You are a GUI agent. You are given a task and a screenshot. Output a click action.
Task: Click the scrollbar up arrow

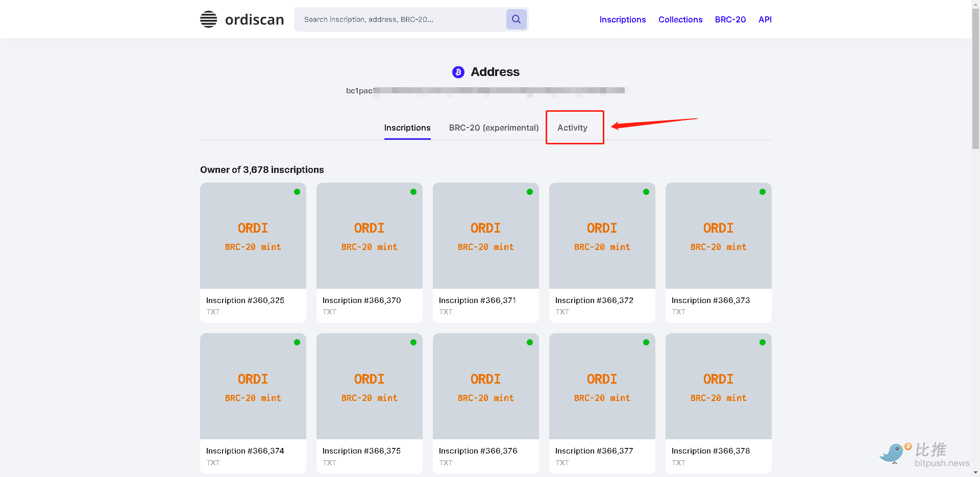pyautogui.click(x=975, y=4)
